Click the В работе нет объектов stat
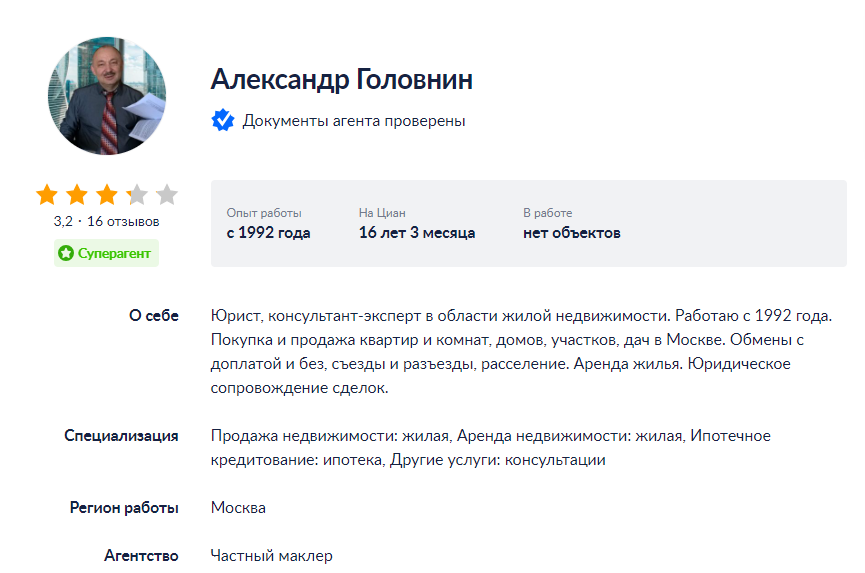Screen dimensions: 865x573 point(572,224)
